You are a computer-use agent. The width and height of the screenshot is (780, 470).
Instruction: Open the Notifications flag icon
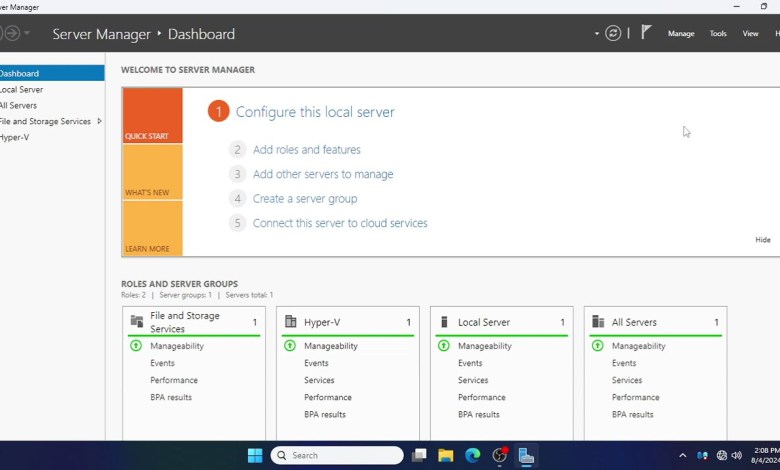pos(646,32)
